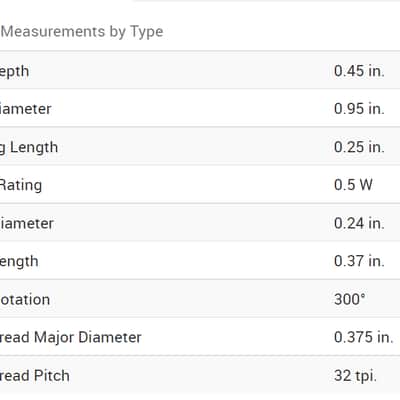Select the Diameter label beside 0.95 in.
Screen dimensions: 400x400
click(x=25, y=109)
